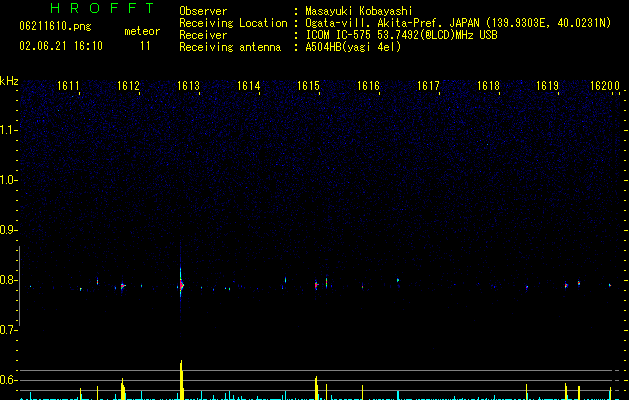The width and height of the screenshot is (629, 400).
Task: Click the 'meteor' label
Action: point(142,31)
